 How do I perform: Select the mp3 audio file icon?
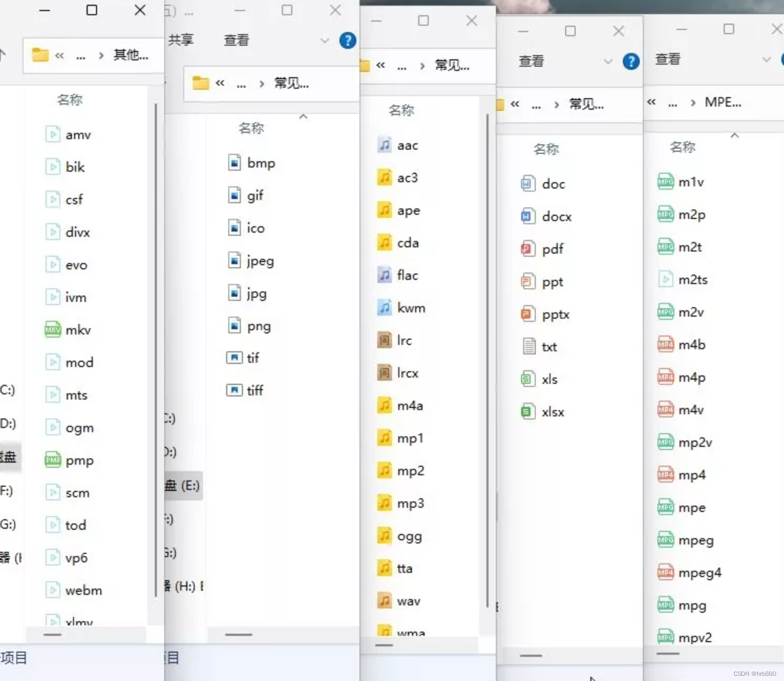click(x=385, y=503)
